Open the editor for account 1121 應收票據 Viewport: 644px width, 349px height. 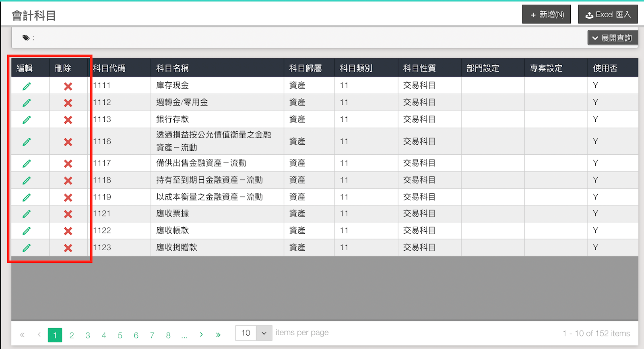coord(27,214)
